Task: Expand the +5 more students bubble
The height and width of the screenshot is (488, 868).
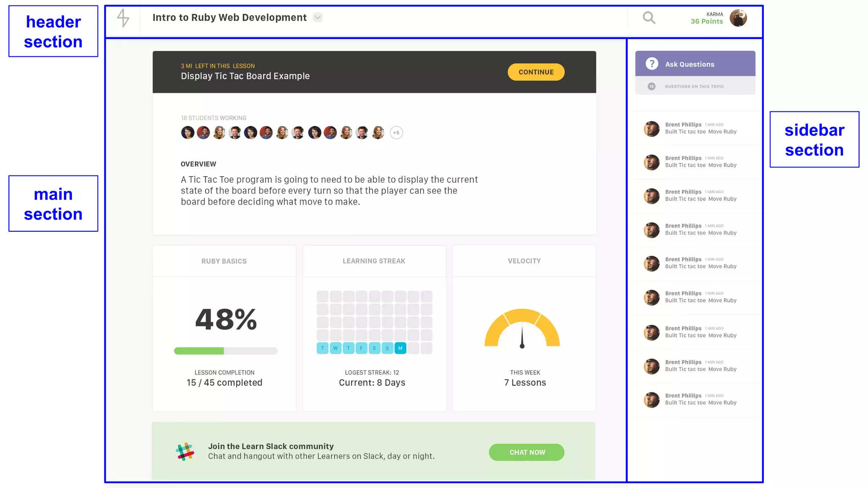Action: point(396,133)
